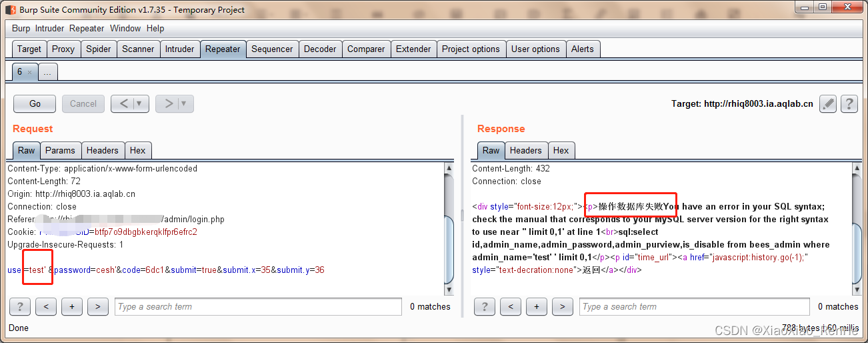Click '0 matches' label under request
Image resolution: width=868 pixels, height=343 pixels.
[x=430, y=307]
